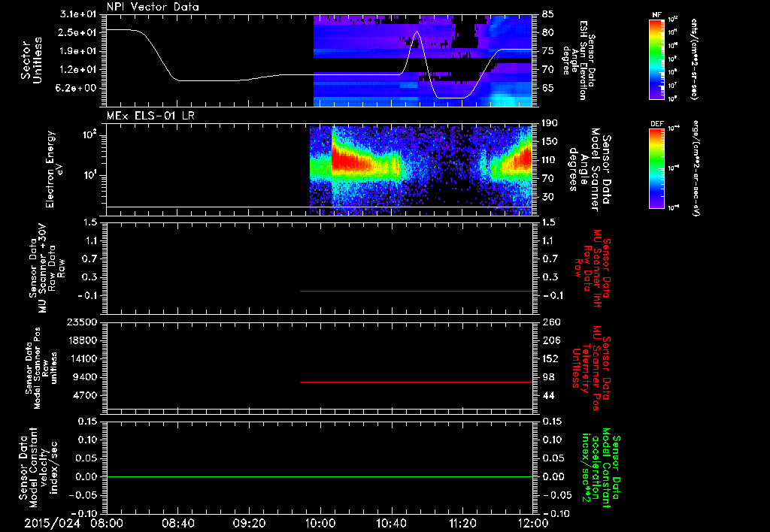Click the '260' right-axis tick label
Screen dimensions: 770x532
point(551,322)
